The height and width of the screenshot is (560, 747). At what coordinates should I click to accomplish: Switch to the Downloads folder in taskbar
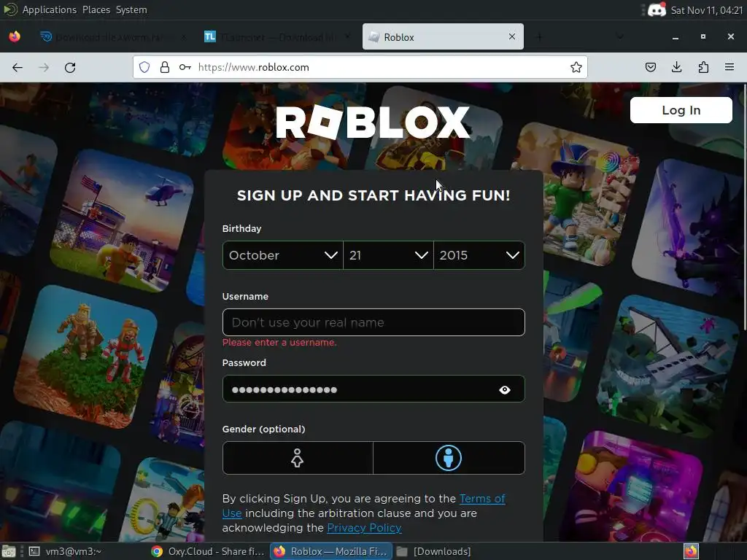click(x=433, y=551)
